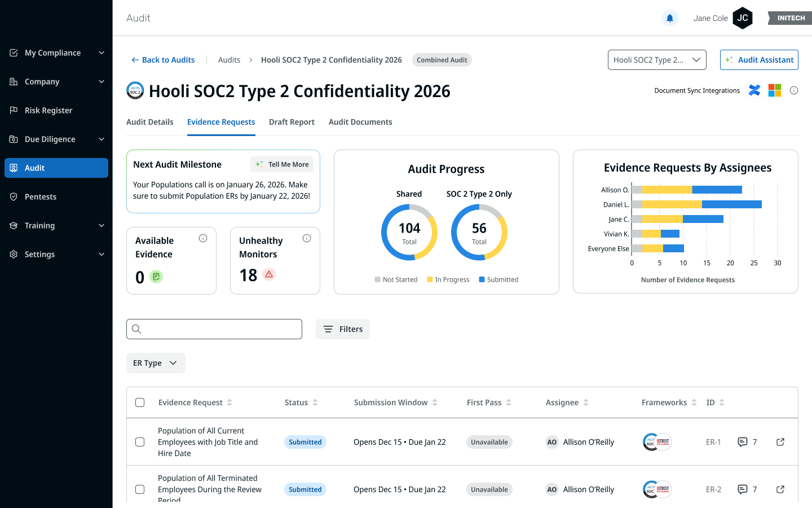The image size is (812, 508).
Task: Click the Audits breadcrumb link
Action: pos(229,60)
